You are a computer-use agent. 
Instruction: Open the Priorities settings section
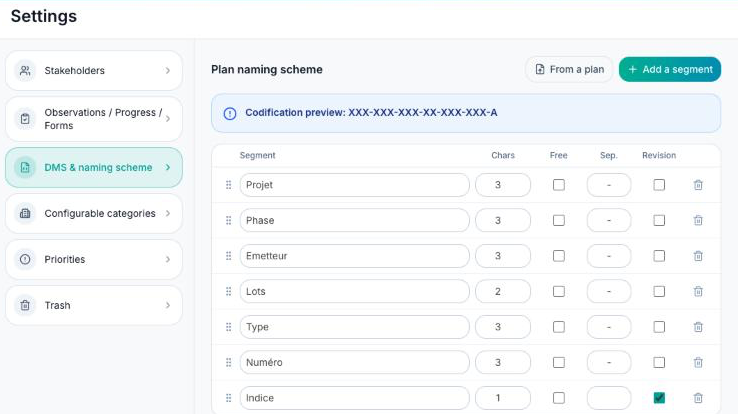94,259
